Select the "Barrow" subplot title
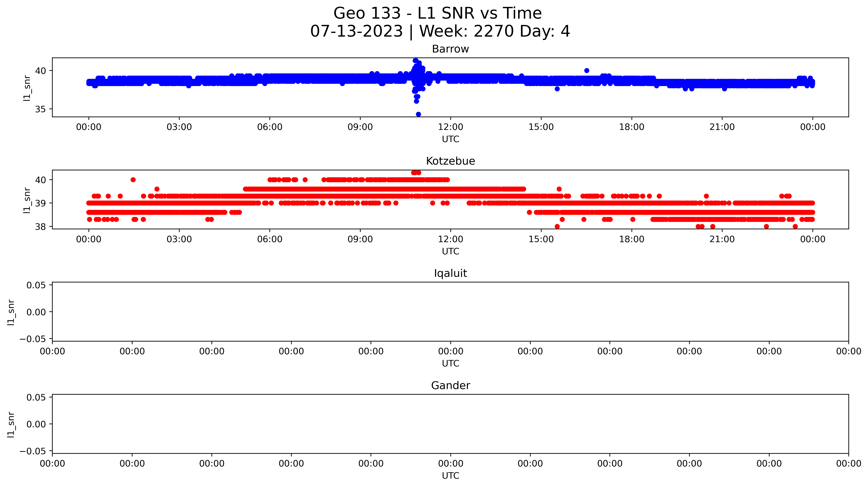 (x=450, y=49)
